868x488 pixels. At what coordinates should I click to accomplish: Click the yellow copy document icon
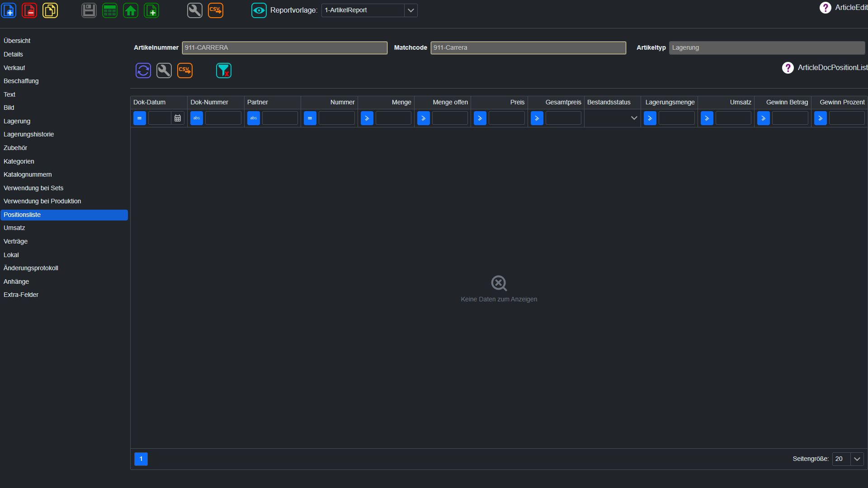click(x=50, y=10)
